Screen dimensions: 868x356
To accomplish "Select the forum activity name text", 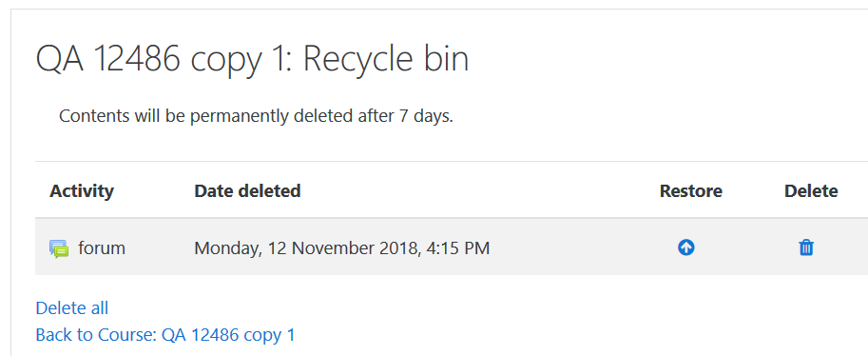I will (102, 247).
